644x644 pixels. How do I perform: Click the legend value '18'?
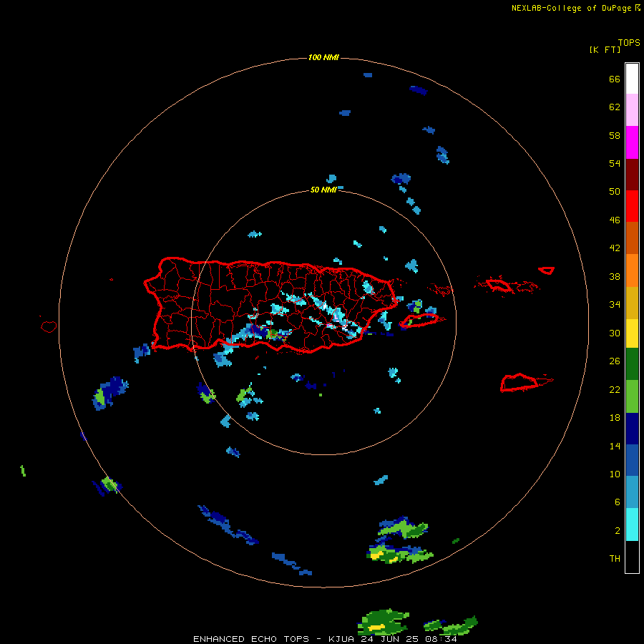[x=615, y=418]
